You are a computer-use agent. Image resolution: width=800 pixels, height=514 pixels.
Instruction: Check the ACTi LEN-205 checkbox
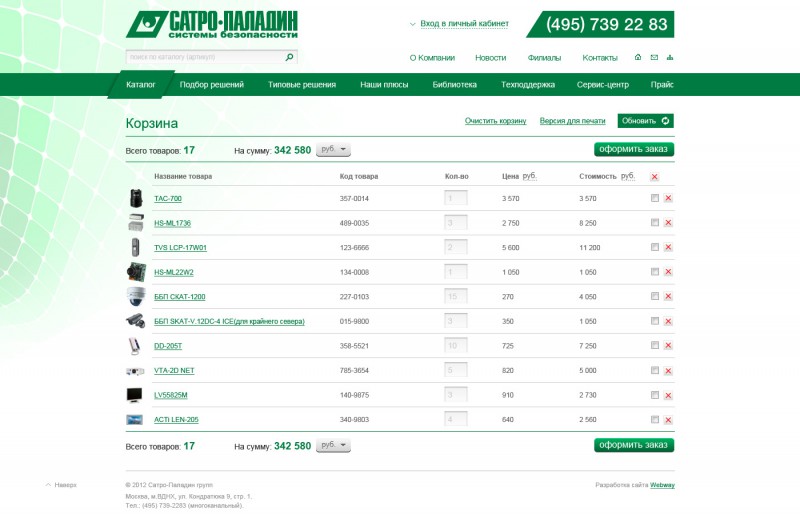point(655,419)
